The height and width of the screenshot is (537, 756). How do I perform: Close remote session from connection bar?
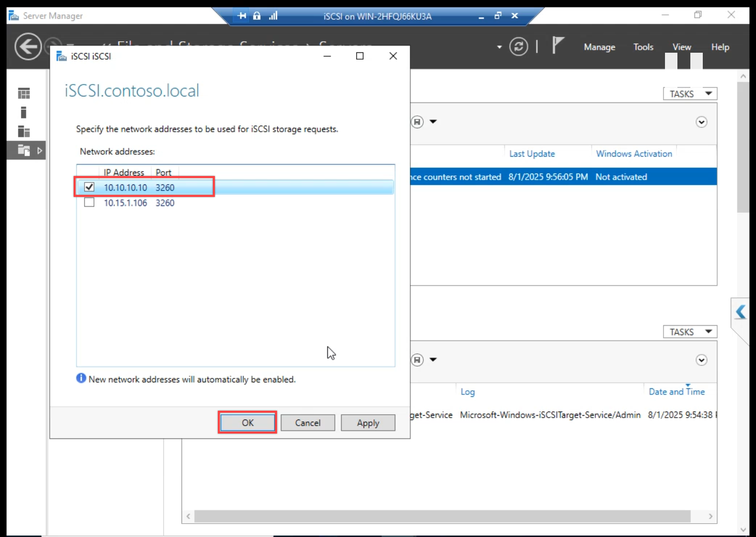pyautogui.click(x=515, y=16)
